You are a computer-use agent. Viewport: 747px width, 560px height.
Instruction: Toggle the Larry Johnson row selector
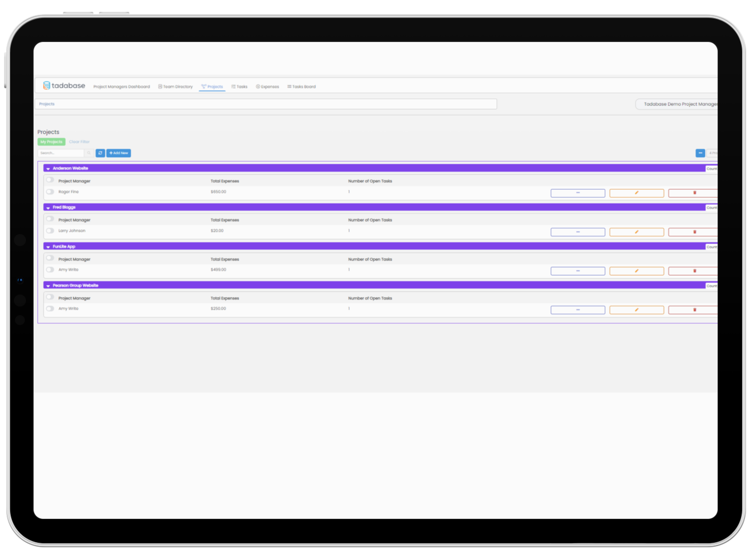click(50, 231)
